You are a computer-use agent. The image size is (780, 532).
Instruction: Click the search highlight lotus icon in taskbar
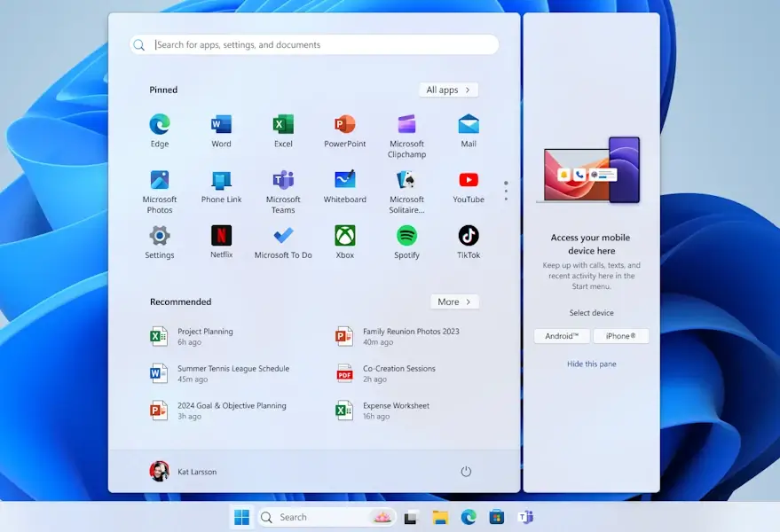382,517
